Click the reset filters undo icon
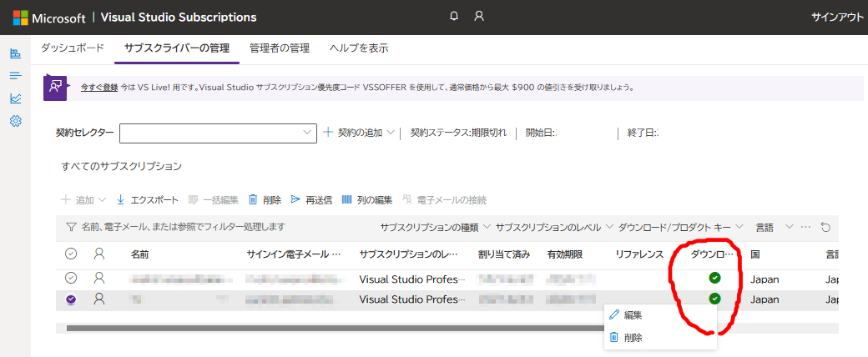 [x=825, y=227]
